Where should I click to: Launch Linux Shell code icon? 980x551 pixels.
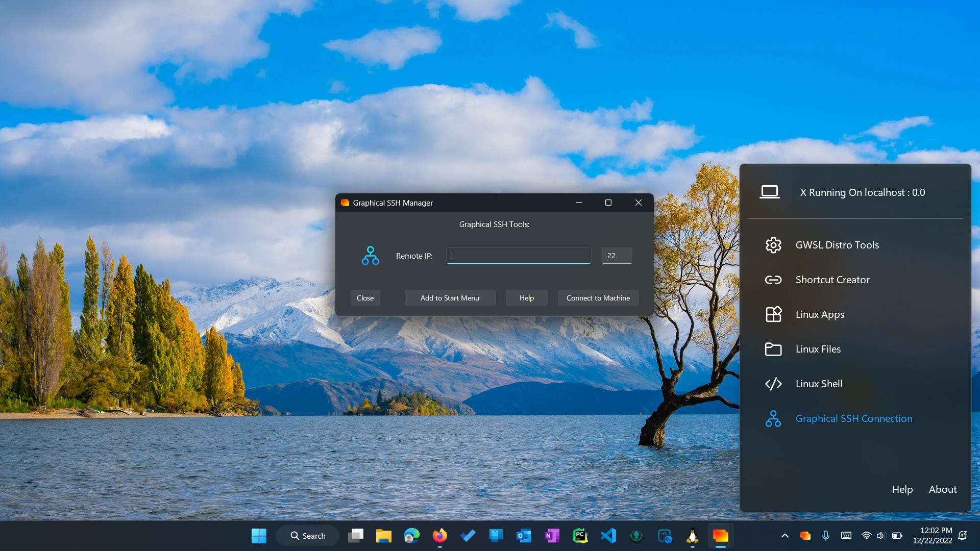773,384
